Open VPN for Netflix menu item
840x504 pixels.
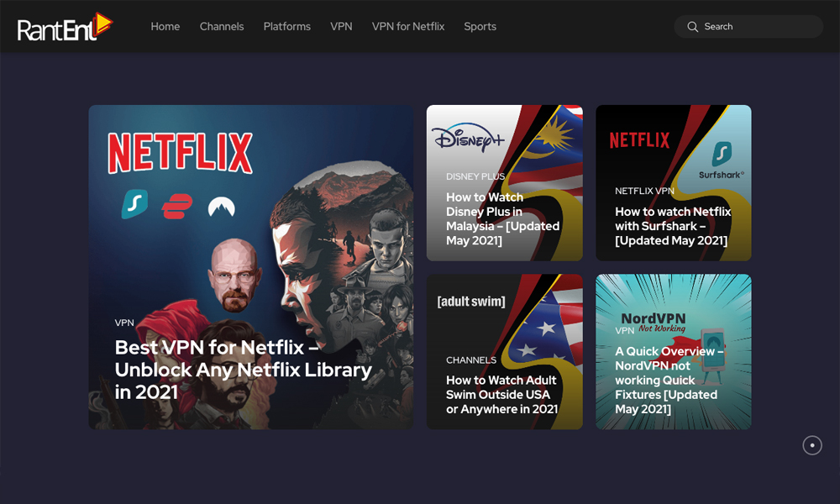point(408,27)
